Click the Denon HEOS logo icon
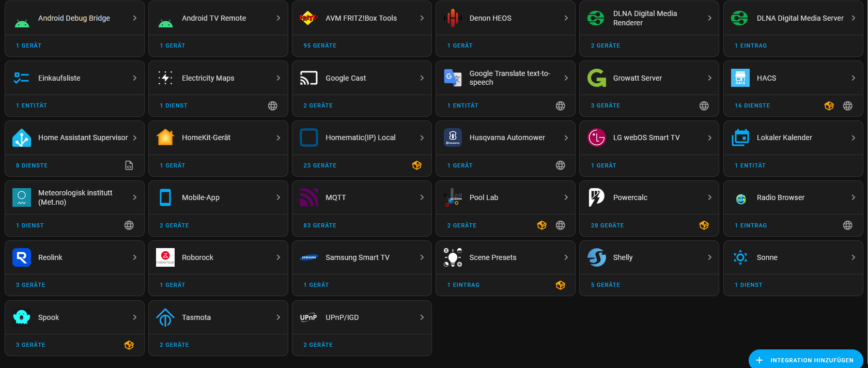The image size is (868, 368). (x=453, y=18)
